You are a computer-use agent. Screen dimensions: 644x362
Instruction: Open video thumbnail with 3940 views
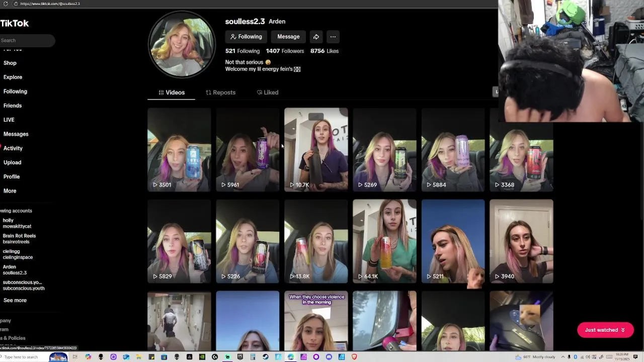521,241
